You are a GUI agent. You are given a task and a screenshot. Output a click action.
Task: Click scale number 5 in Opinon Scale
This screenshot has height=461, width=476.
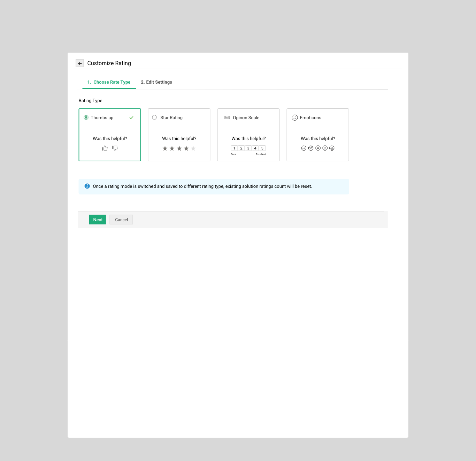coord(262,148)
